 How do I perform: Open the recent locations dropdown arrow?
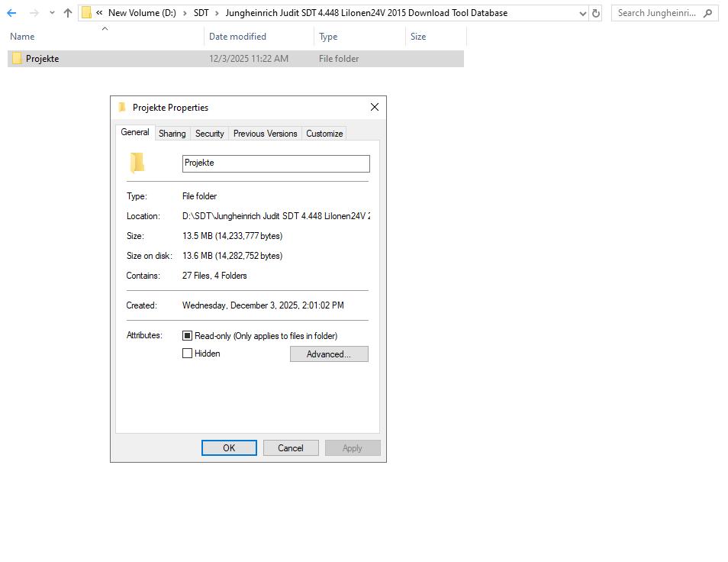(52, 13)
